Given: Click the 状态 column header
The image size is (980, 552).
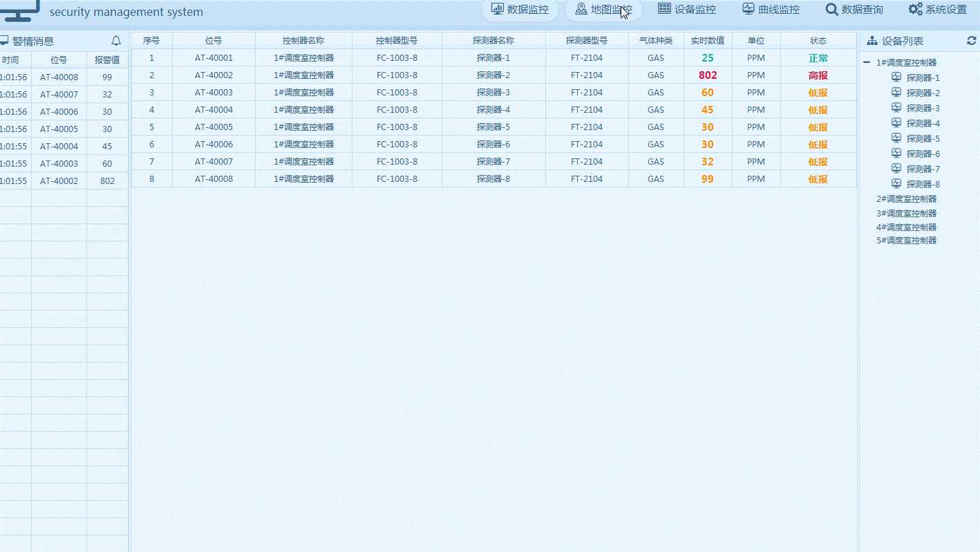Looking at the screenshot, I should (818, 41).
